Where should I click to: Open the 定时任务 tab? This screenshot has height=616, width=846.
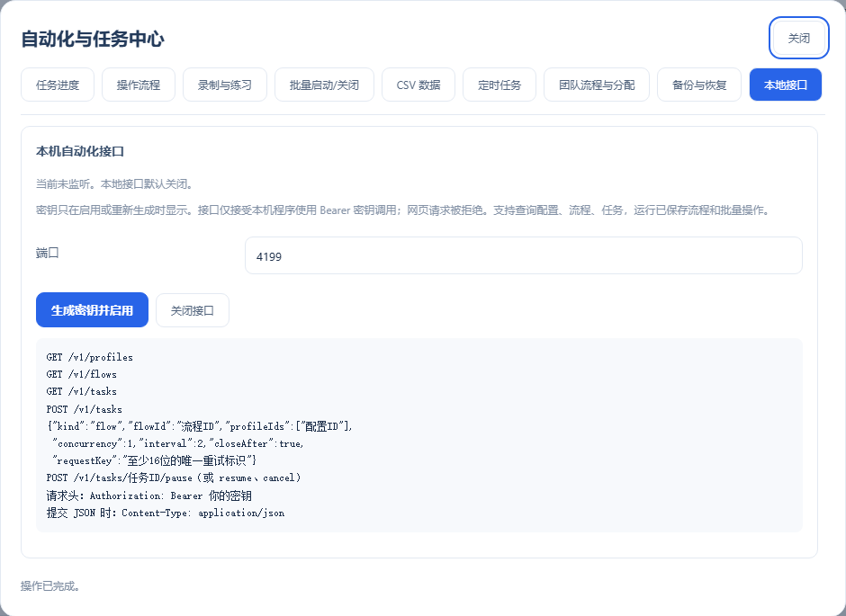click(x=499, y=85)
